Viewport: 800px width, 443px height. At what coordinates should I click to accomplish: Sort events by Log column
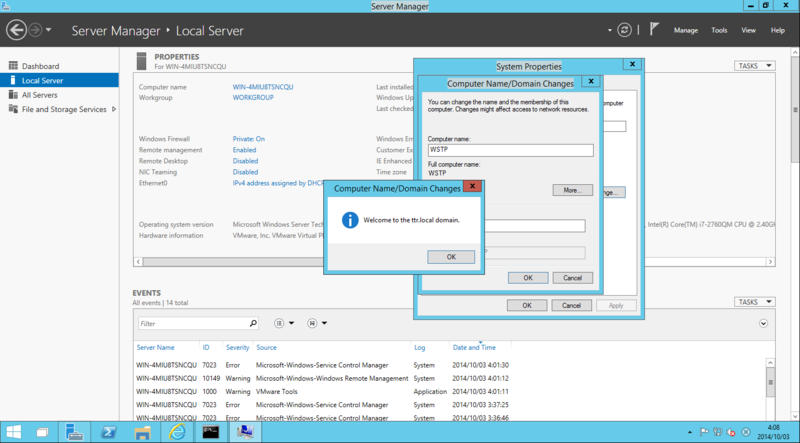coord(419,347)
